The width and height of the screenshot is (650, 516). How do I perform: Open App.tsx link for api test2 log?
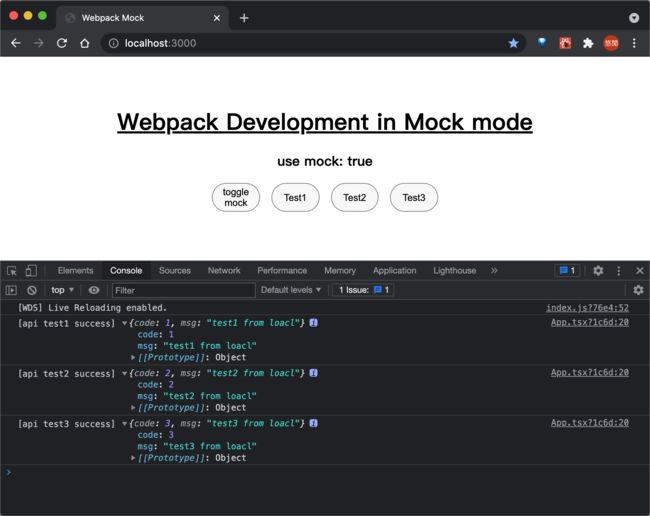(589, 373)
